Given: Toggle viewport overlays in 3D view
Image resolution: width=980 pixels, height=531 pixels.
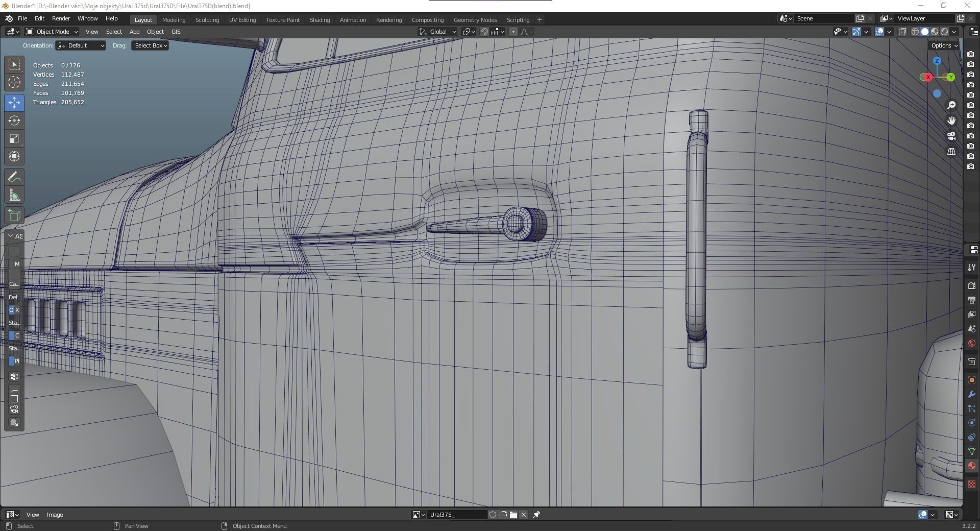Looking at the screenshot, I should coord(879,32).
